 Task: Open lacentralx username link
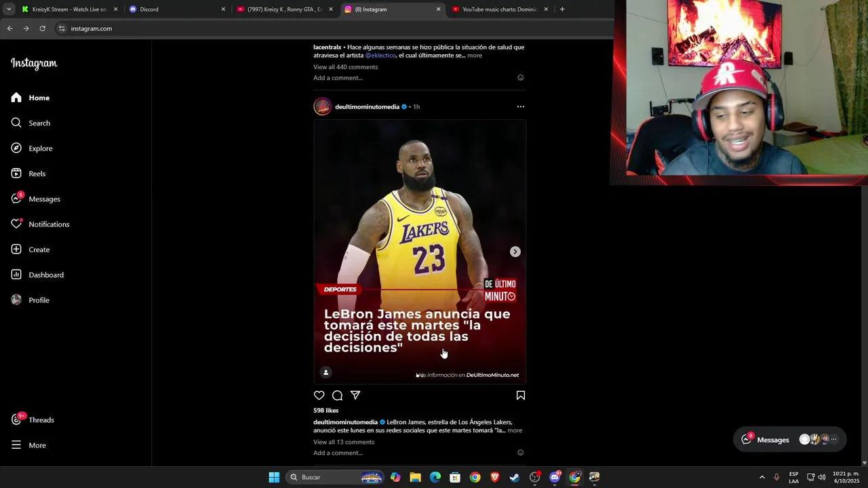click(327, 47)
